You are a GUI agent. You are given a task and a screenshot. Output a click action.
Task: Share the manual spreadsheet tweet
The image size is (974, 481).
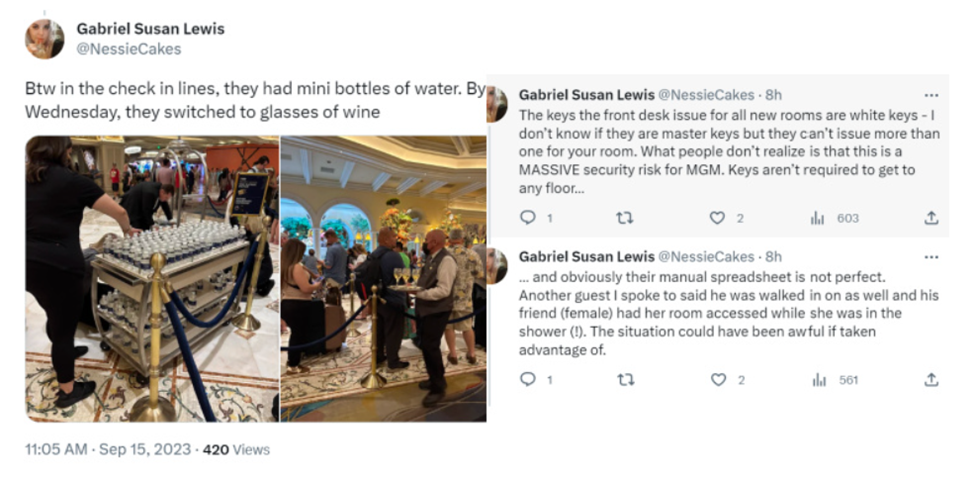click(x=931, y=379)
